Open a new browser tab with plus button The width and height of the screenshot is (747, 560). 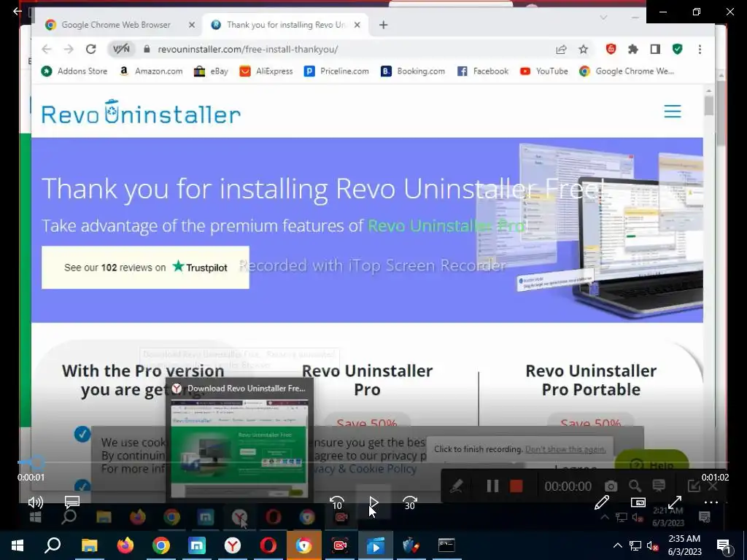click(384, 25)
